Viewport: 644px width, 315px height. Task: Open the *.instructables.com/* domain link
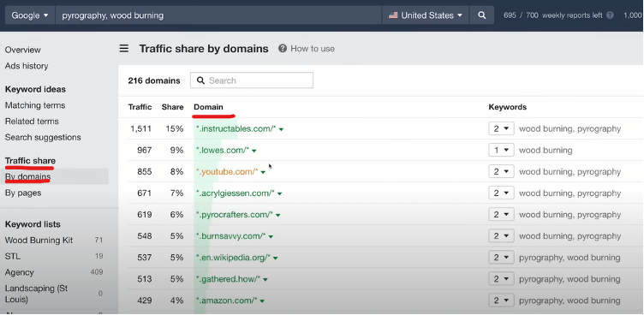click(x=236, y=128)
